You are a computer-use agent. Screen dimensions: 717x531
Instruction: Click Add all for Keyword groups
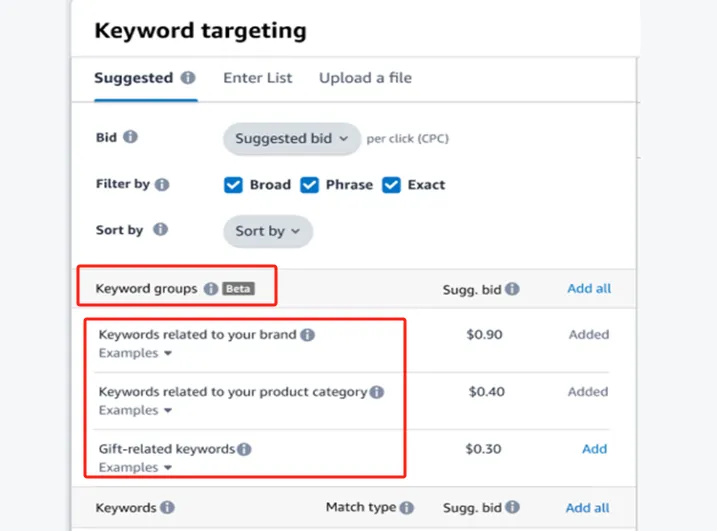click(589, 289)
